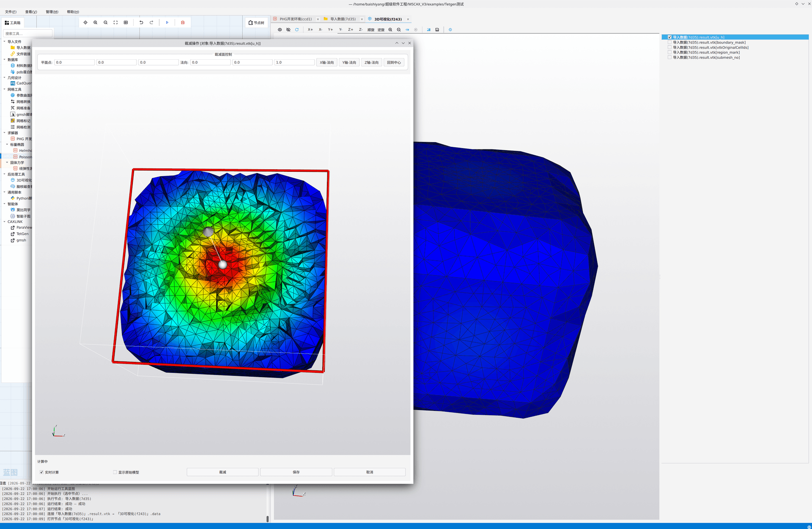
Task: Check the result.vtk[boundary_mask] checkbox
Action: pos(669,42)
